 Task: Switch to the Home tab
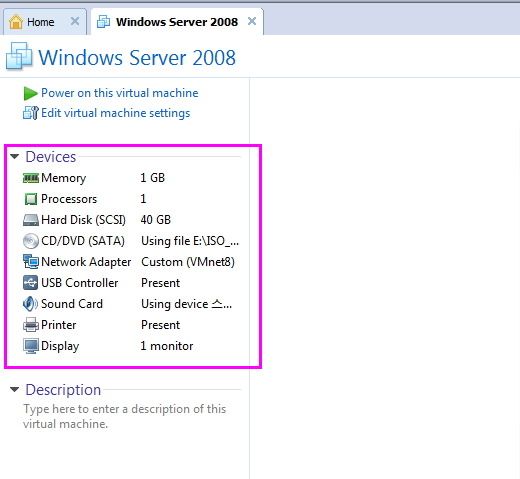[x=45, y=22]
